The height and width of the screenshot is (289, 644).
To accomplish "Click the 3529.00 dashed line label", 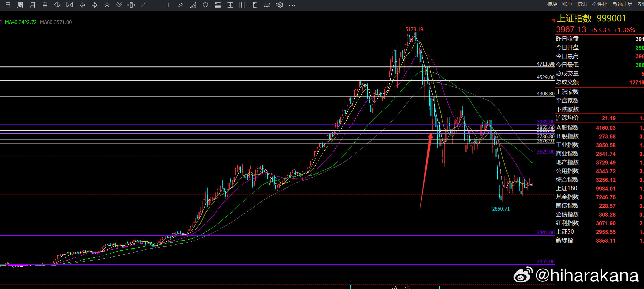I will coord(546,152).
